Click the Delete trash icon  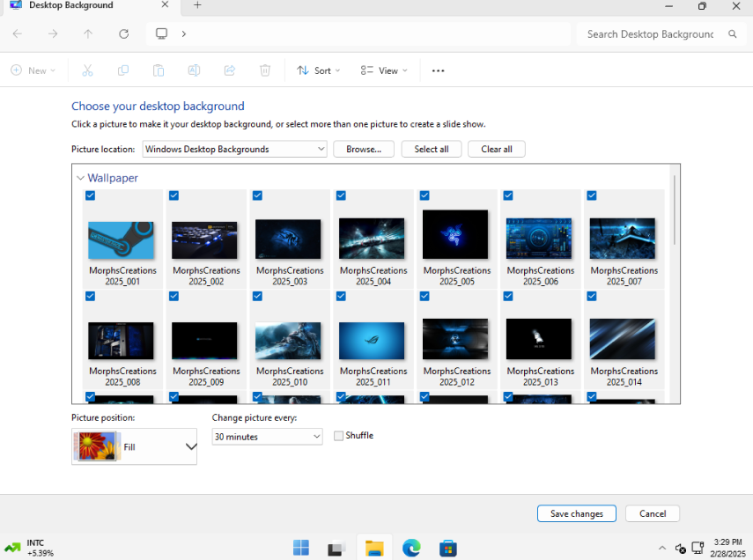point(265,70)
